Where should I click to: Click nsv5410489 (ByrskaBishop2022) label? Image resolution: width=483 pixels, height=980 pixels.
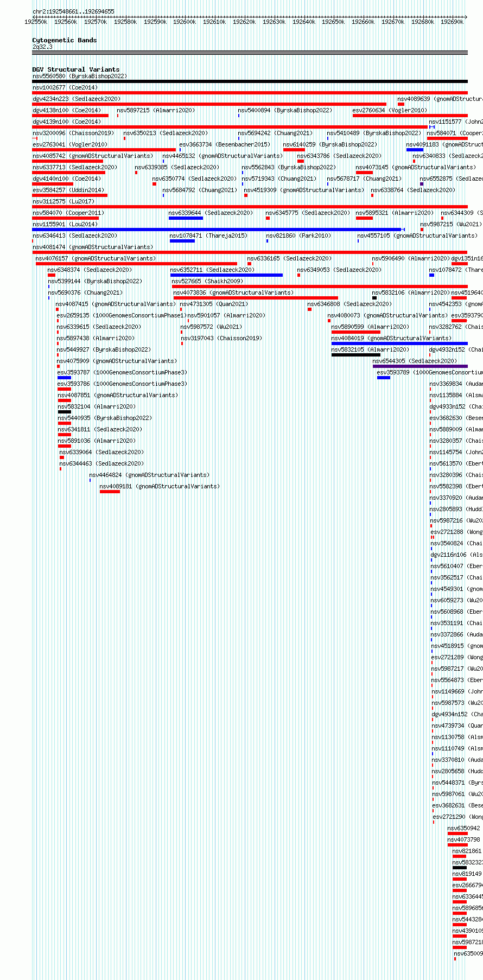[374, 133]
